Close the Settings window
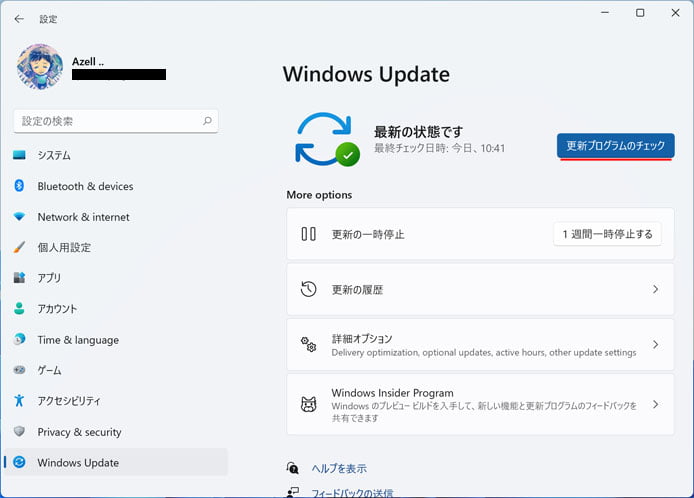 click(675, 13)
